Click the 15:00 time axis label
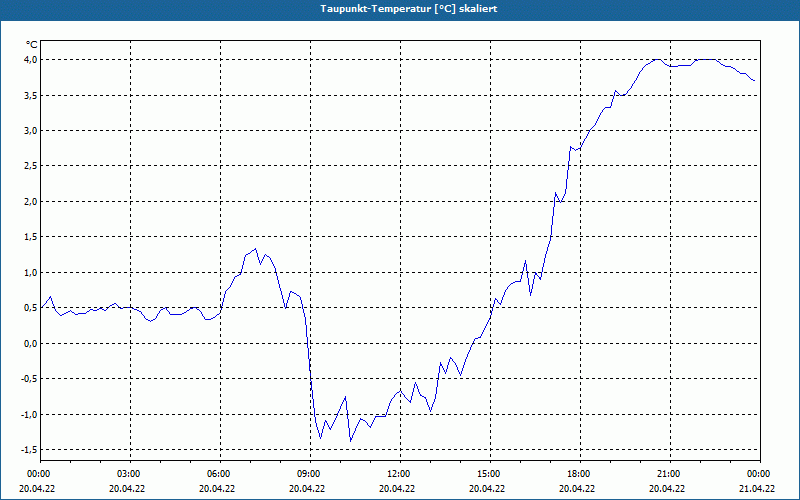 tap(491, 474)
